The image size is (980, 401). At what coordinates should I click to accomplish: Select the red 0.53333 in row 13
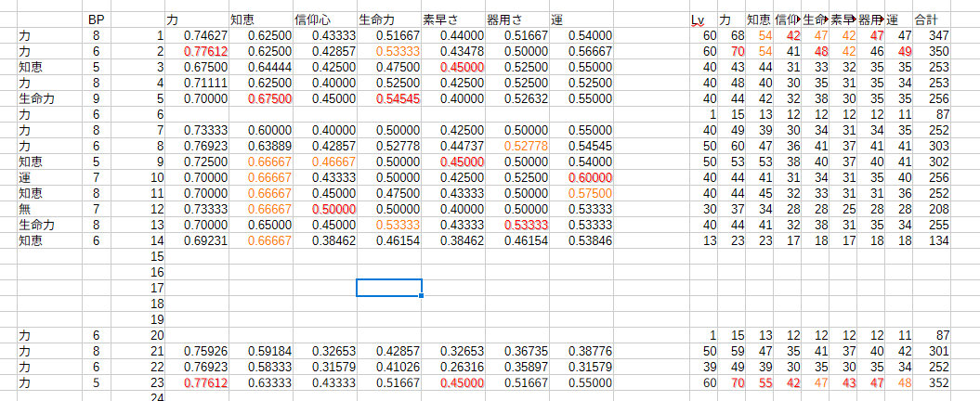point(517,225)
